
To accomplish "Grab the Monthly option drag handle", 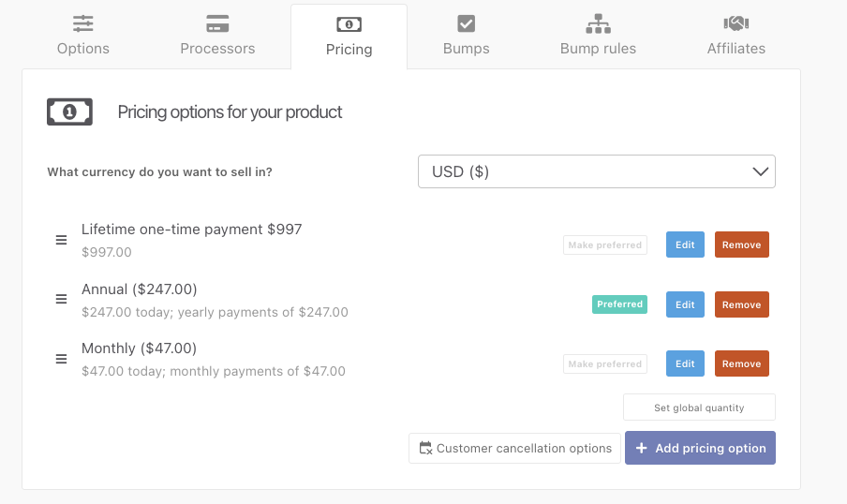I will (61, 359).
